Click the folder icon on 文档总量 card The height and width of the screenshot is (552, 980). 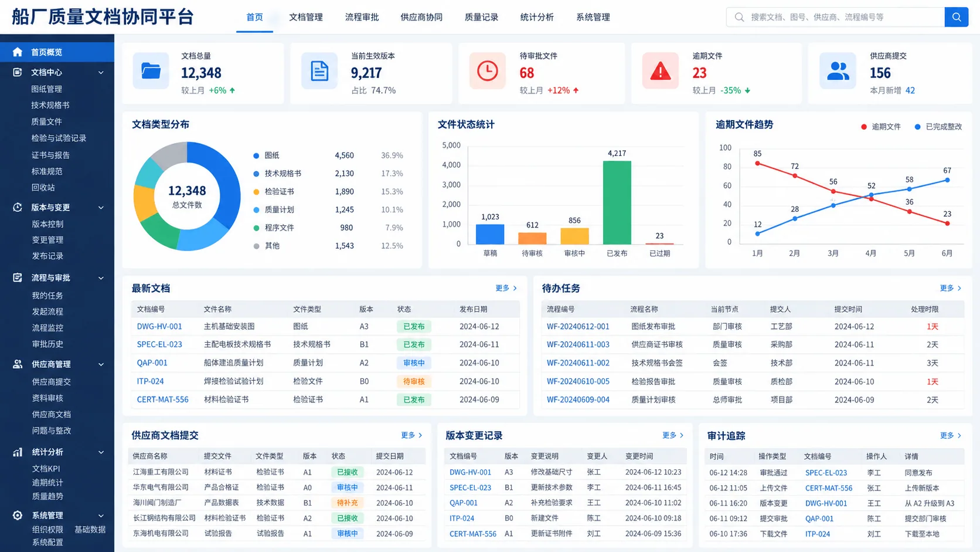click(x=151, y=71)
